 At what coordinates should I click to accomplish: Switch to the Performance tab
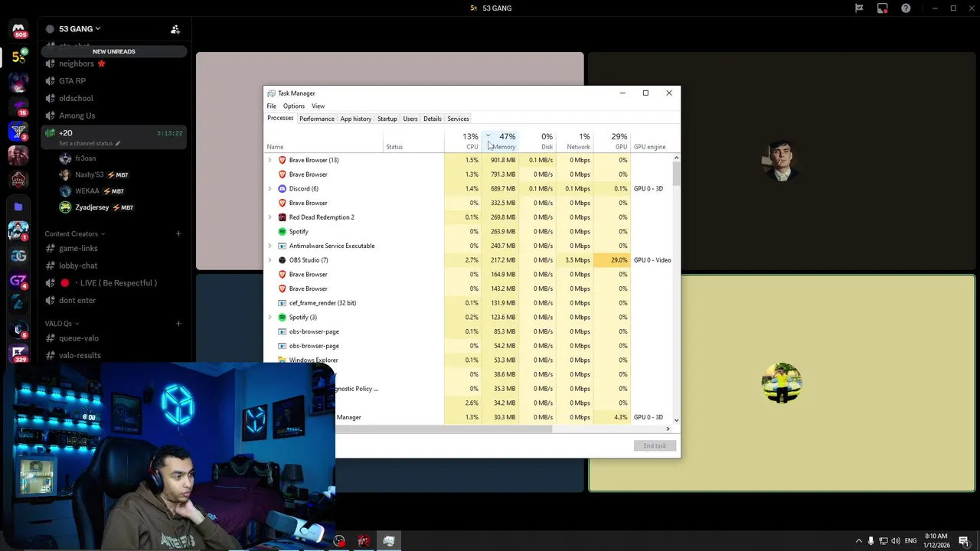click(x=317, y=119)
